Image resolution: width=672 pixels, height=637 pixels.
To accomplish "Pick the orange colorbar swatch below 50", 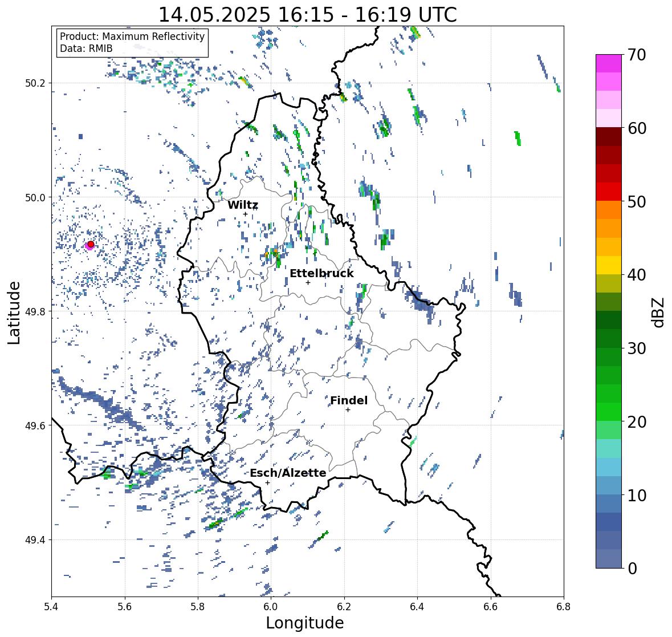I will (x=609, y=210).
